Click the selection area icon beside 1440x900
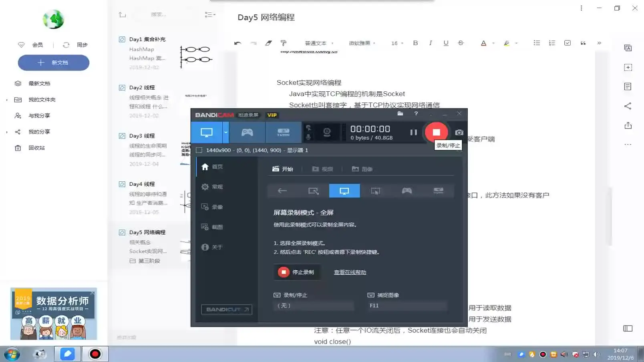 [199, 150]
